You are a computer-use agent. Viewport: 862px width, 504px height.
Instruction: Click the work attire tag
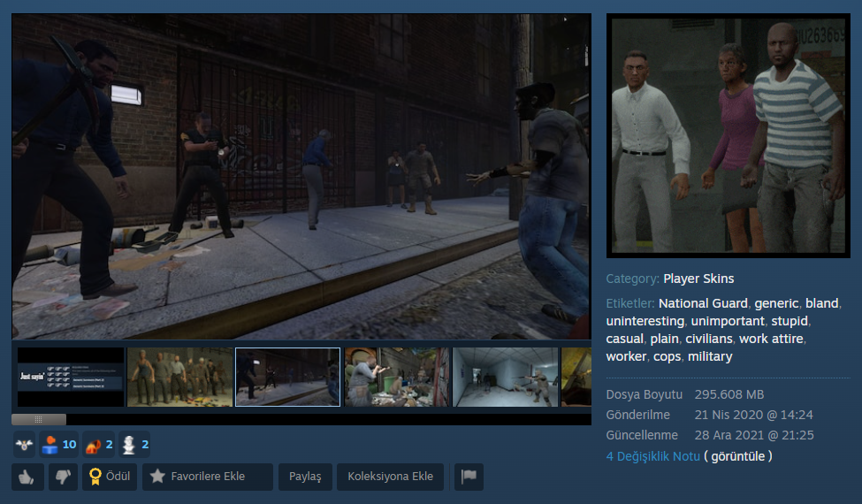[771, 339]
